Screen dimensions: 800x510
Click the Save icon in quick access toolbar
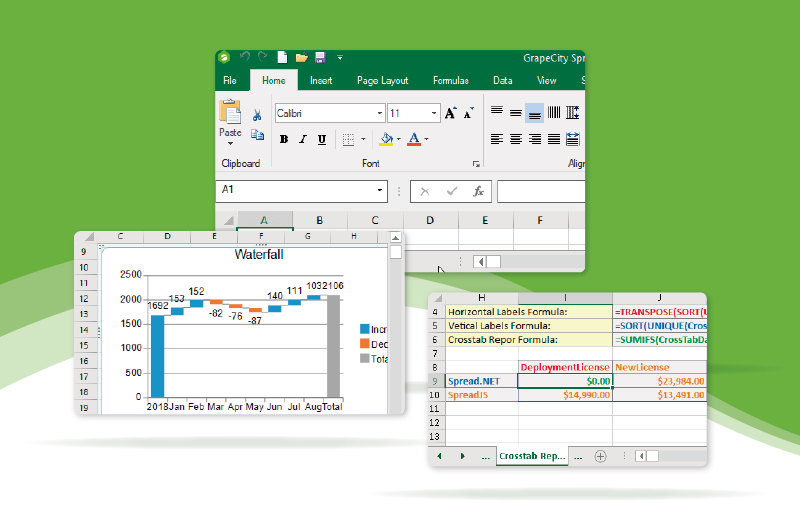(x=320, y=58)
